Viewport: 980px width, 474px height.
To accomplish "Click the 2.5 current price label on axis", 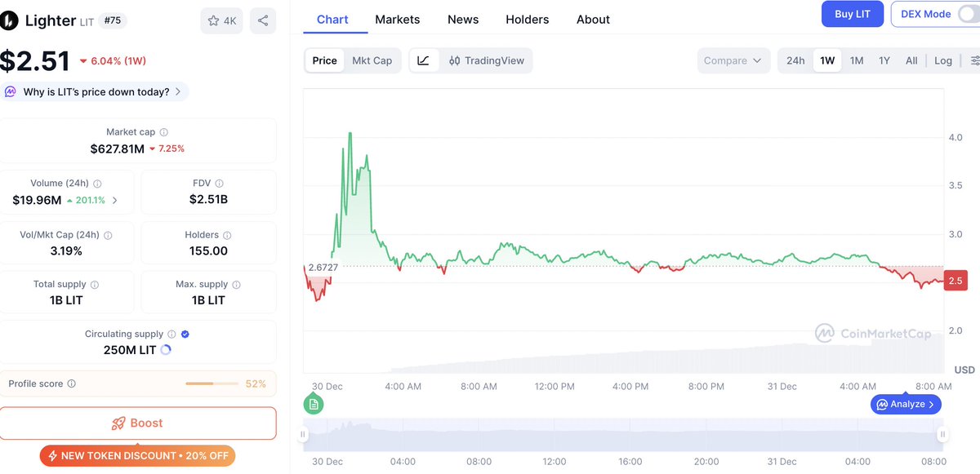I will pyautogui.click(x=955, y=281).
